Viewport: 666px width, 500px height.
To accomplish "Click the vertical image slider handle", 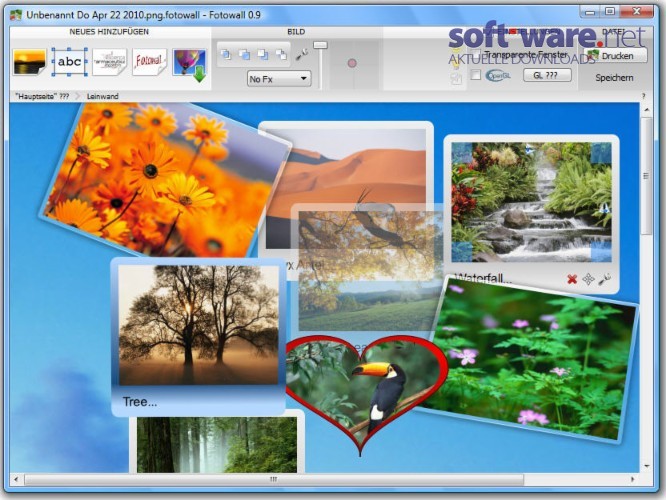I will coord(320,45).
